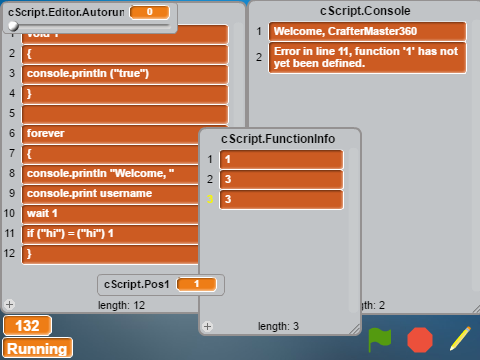Click the Autorun value readout 0
This screenshot has width=480, height=360.
point(150,12)
